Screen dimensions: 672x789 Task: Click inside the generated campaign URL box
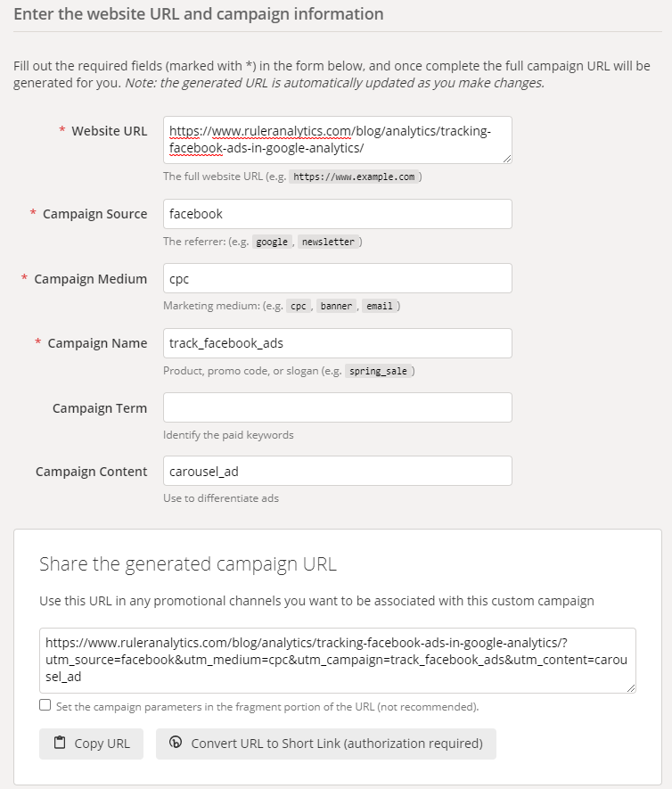[x=337, y=660]
